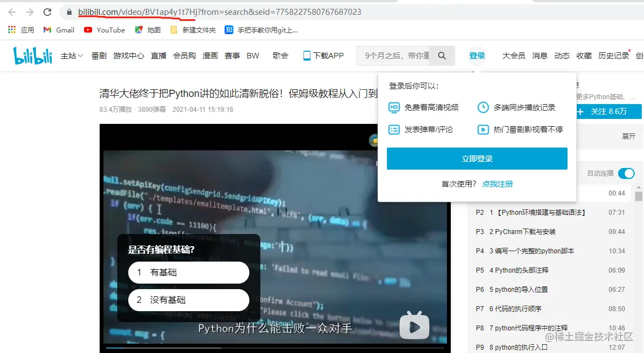Open the 漫画 nav item
This screenshot has width=644, height=353.
coord(210,56)
